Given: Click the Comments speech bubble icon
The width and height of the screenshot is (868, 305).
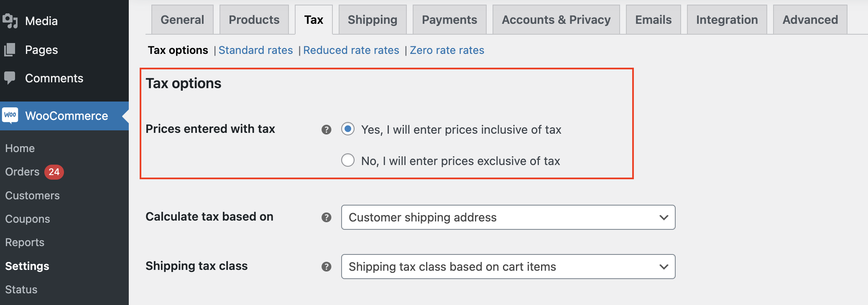Looking at the screenshot, I should click(10, 78).
